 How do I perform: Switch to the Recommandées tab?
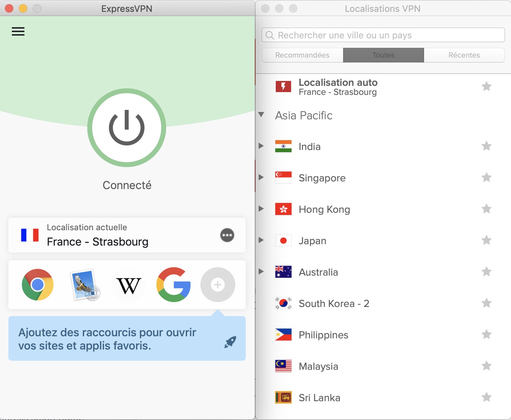tap(302, 55)
